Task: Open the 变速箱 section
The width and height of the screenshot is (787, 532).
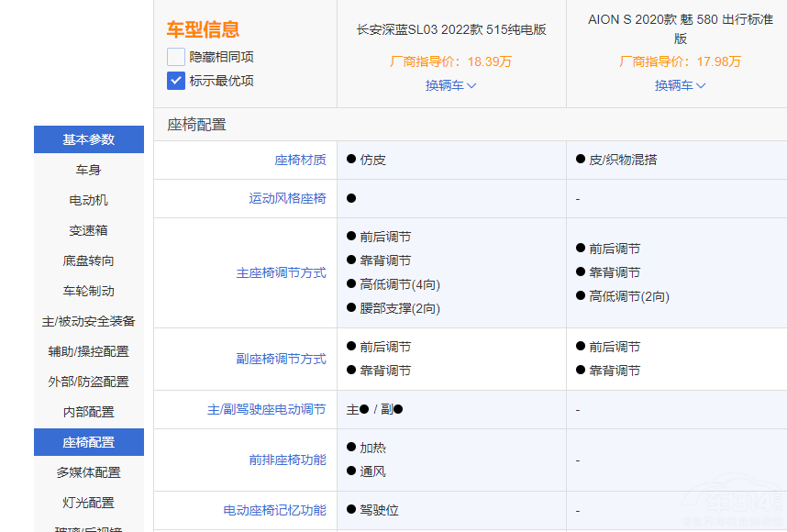Action: point(88,229)
